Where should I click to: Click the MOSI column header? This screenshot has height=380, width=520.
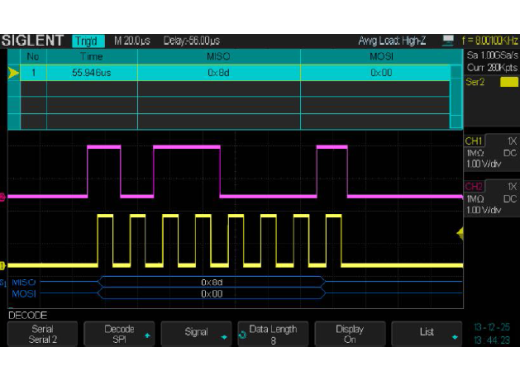click(381, 57)
